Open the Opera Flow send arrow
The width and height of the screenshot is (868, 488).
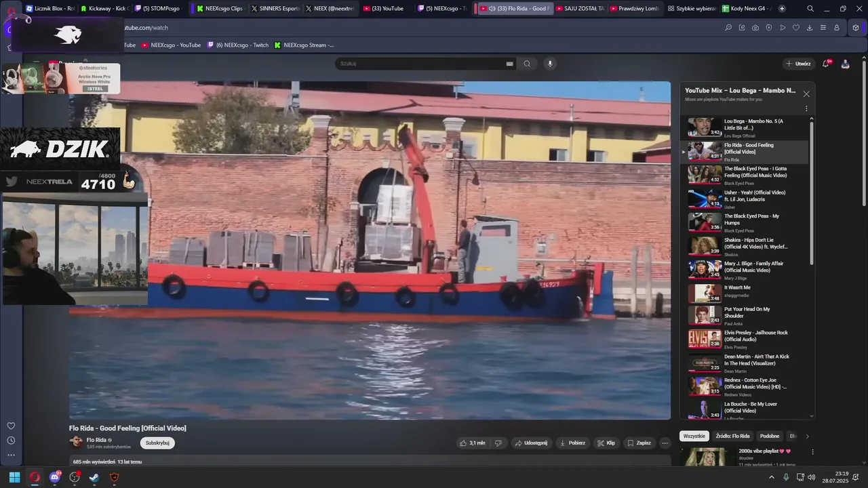pos(783,28)
